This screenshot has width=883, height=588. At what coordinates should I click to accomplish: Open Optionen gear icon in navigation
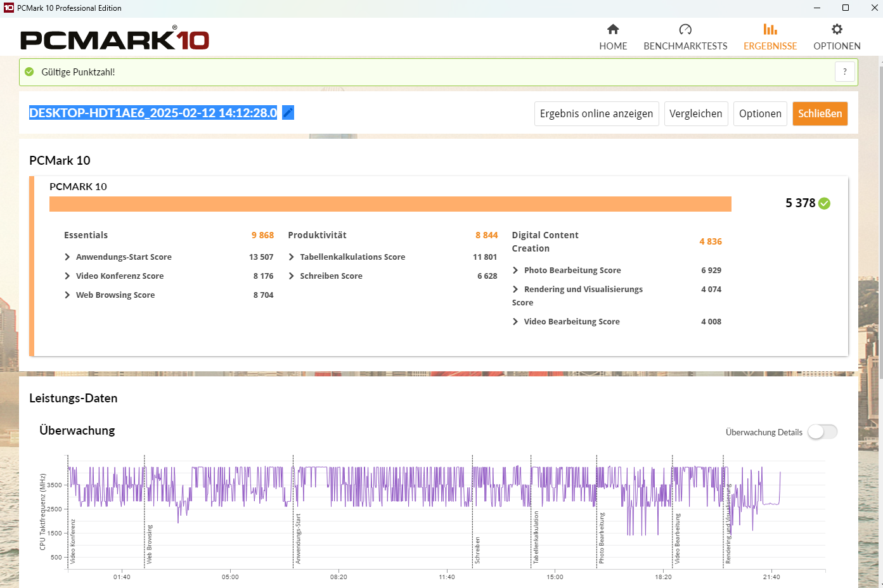click(837, 29)
